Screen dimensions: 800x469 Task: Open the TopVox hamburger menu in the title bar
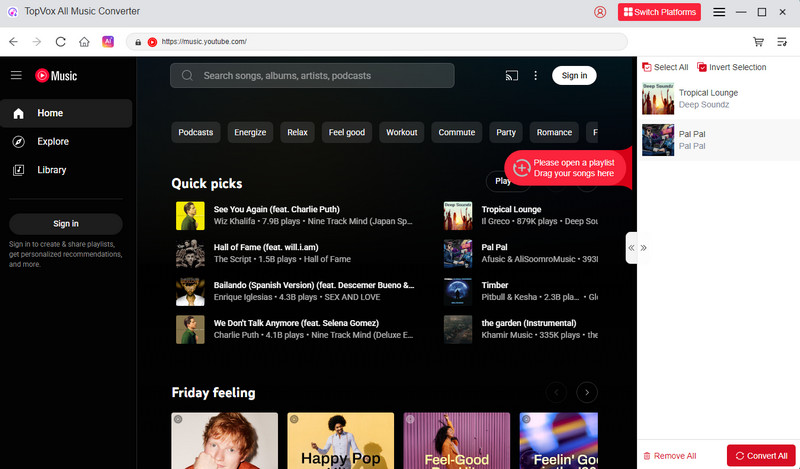[x=719, y=12]
